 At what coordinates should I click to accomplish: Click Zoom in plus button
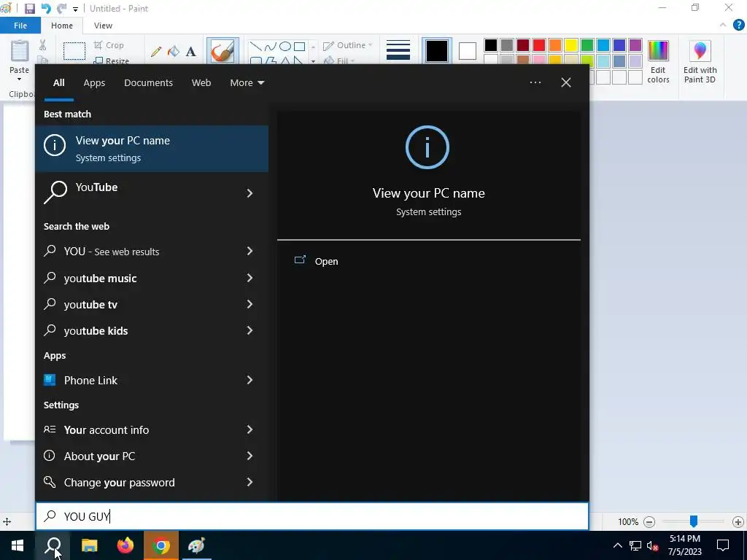pyautogui.click(x=738, y=522)
